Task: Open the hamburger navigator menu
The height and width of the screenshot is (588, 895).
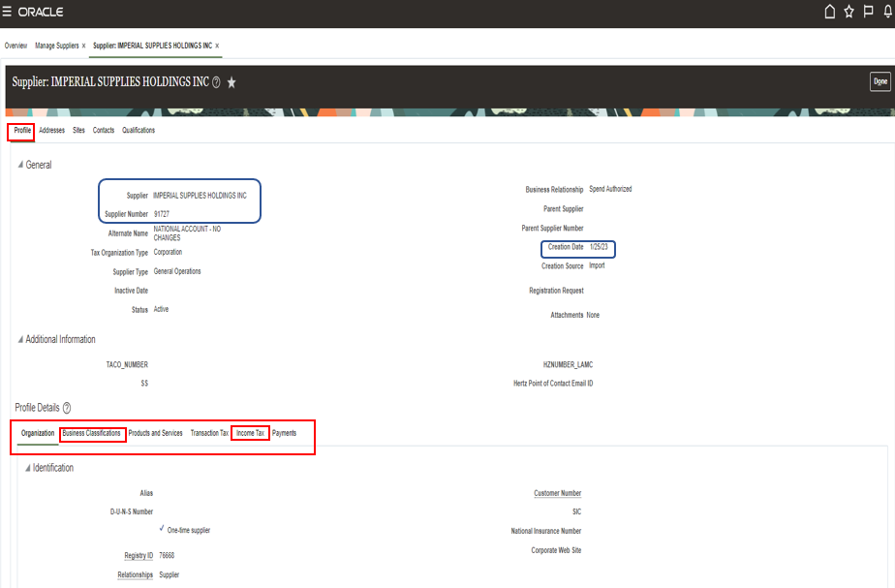Action: [7, 12]
